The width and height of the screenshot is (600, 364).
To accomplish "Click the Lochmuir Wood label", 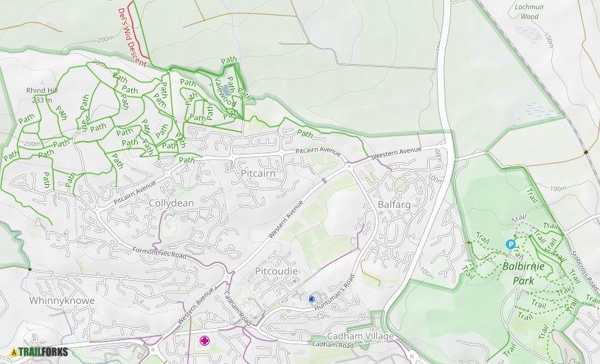I will (x=529, y=11).
